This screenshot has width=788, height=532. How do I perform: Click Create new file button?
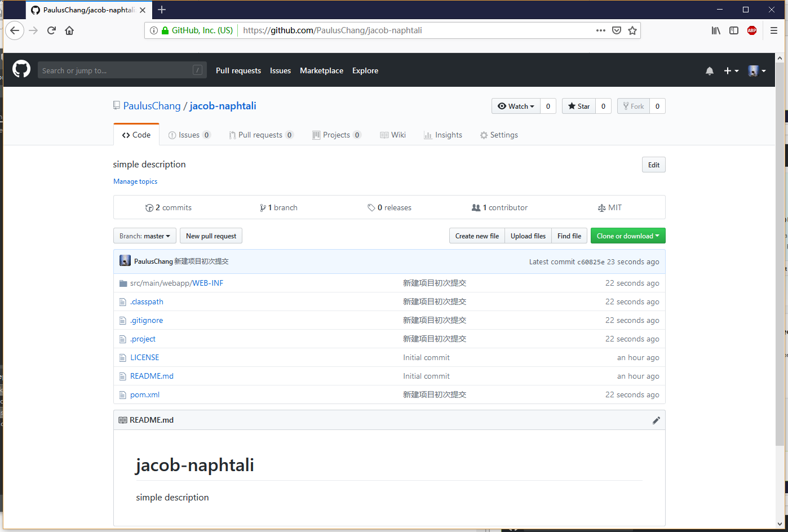(477, 236)
